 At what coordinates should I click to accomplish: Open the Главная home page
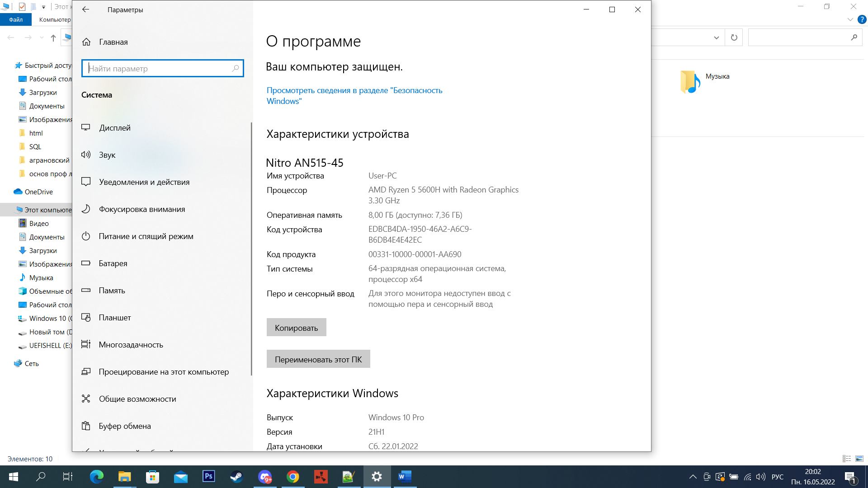click(x=105, y=42)
